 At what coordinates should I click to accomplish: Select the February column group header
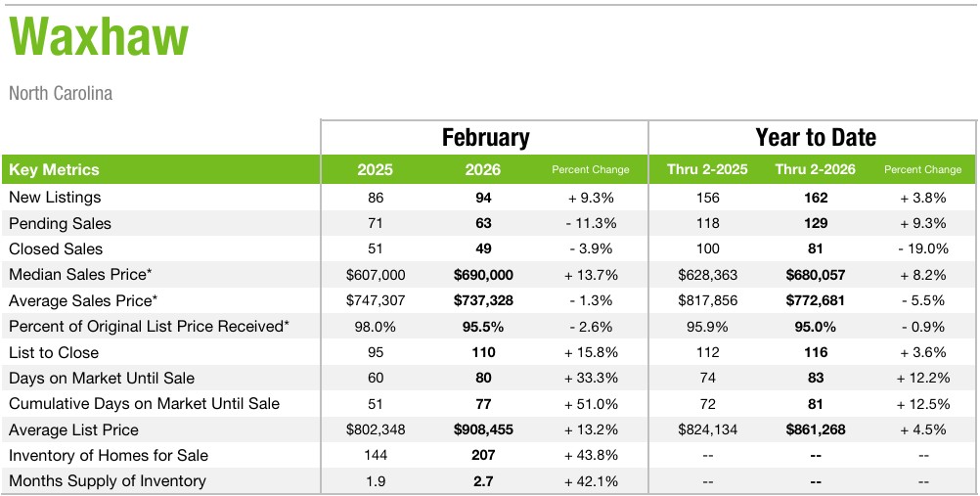485,138
